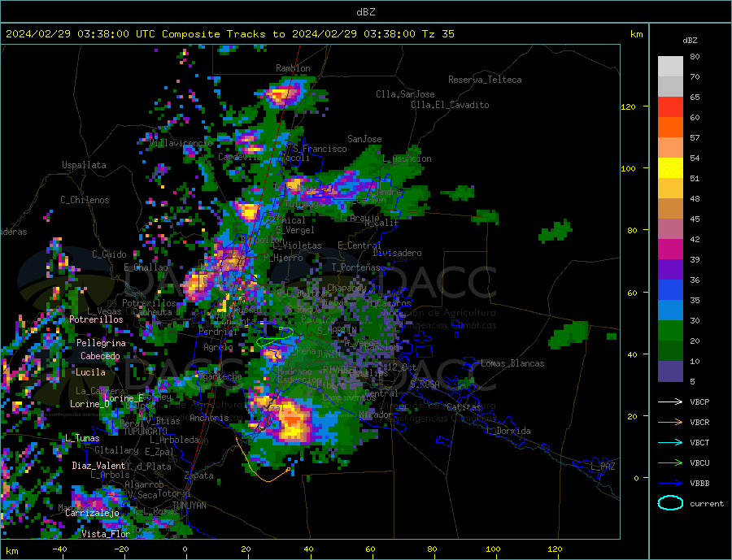
Task: Click the Diaz_Valent place label
Action: [98, 466]
